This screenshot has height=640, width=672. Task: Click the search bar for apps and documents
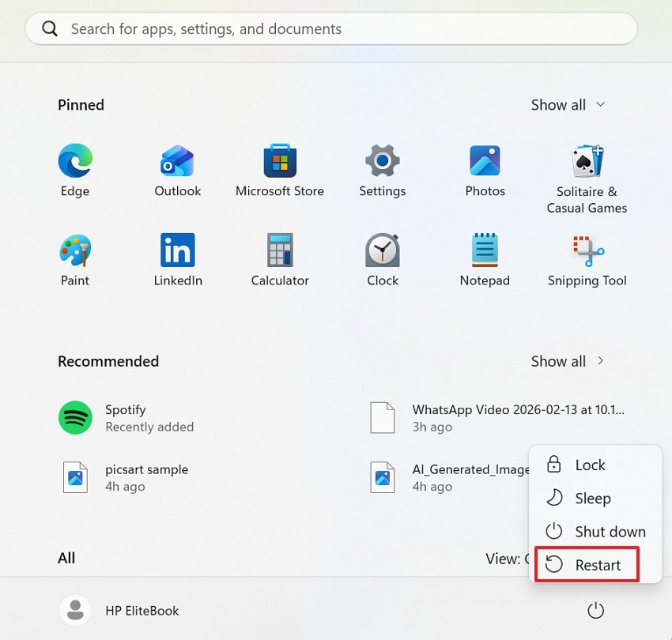(332, 28)
